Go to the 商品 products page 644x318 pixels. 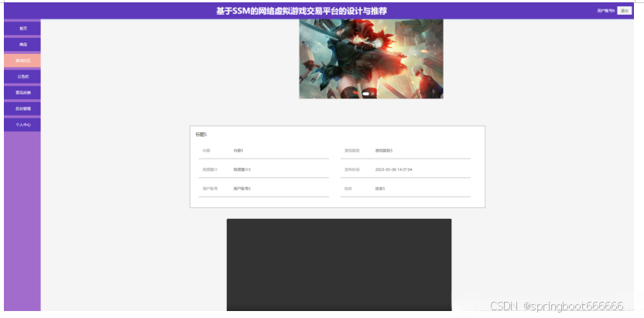22,44
